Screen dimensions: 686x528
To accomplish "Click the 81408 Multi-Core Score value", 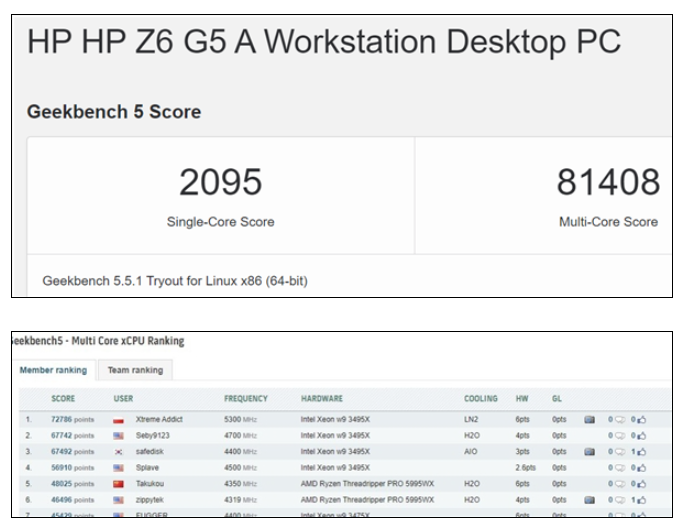I will tap(608, 182).
